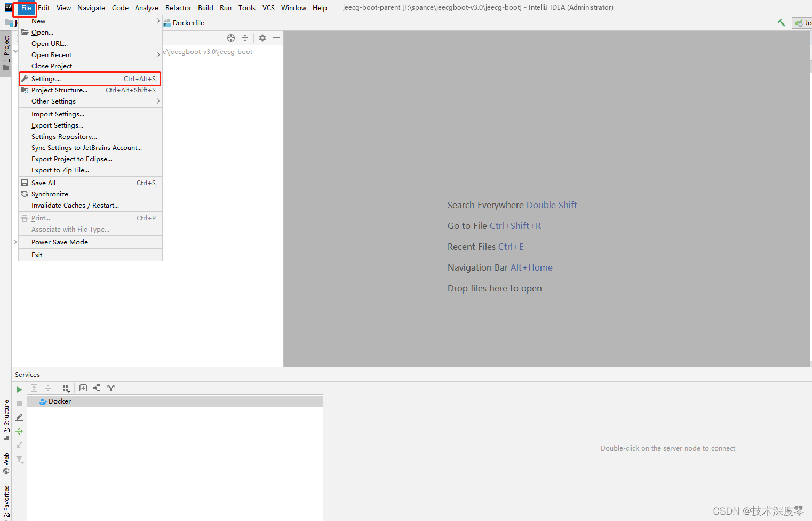Choose Settings Repository...
The width and height of the screenshot is (812, 521).
coord(90,137)
